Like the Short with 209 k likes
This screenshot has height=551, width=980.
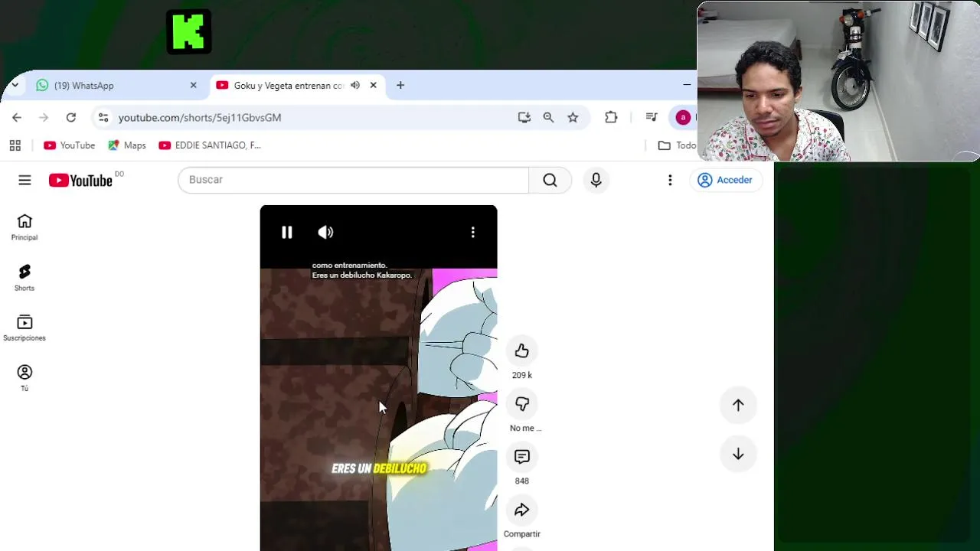(x=522, y=350)
